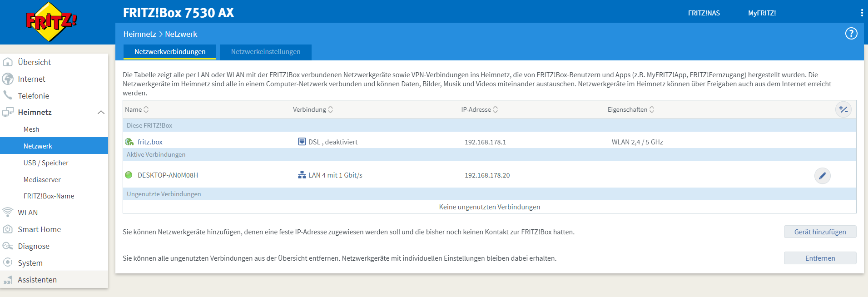Edit the DESKTOP-AN0M08H device with pencil icon
This screenshot has width=868, height=297.
822,176
